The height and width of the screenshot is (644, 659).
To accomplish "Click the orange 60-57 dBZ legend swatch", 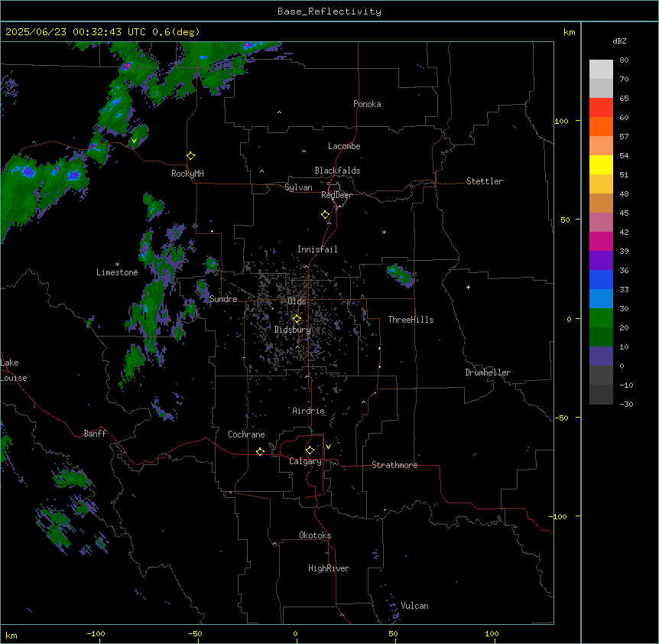I will pyautogui.click(x=601, y=126).
